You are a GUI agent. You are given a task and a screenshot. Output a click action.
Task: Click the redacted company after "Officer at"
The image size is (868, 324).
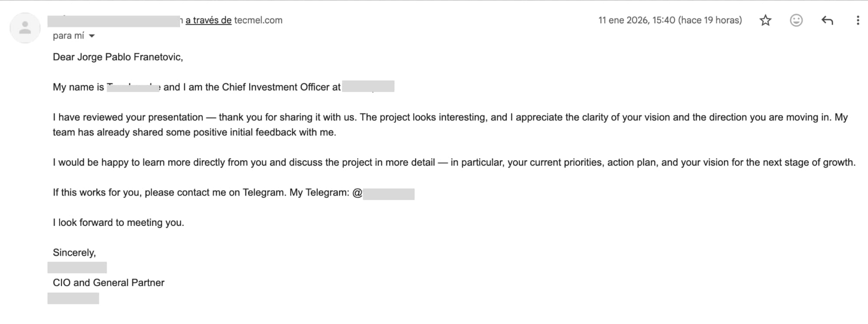click(368, 86)
